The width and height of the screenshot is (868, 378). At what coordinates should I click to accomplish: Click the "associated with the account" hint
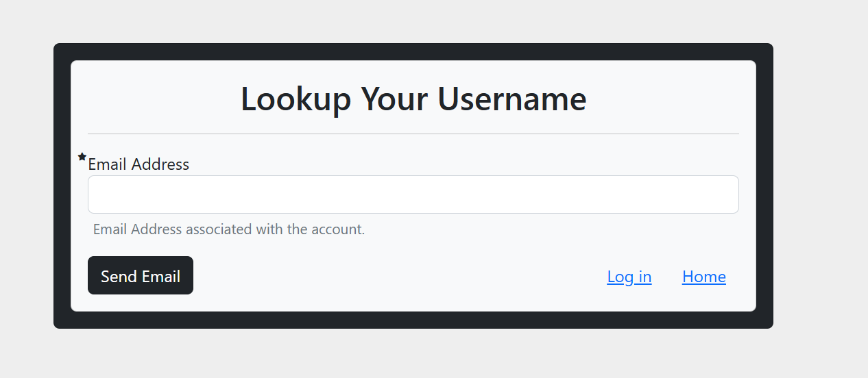(x=276, y=229)
